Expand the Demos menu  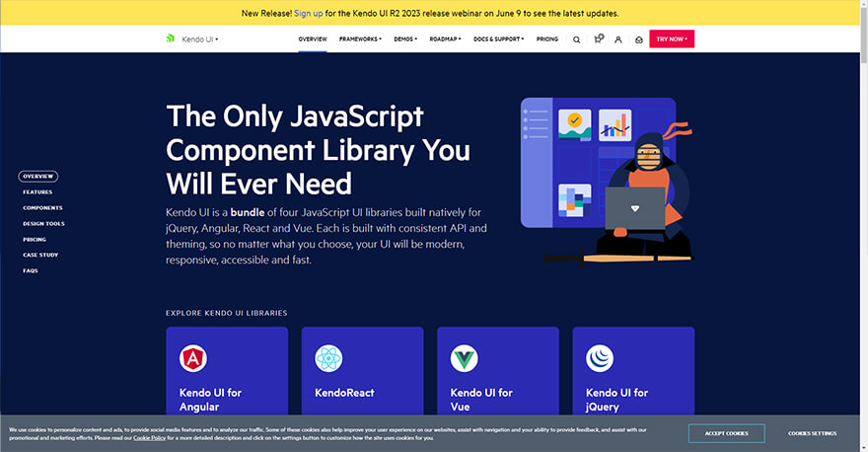405,39
